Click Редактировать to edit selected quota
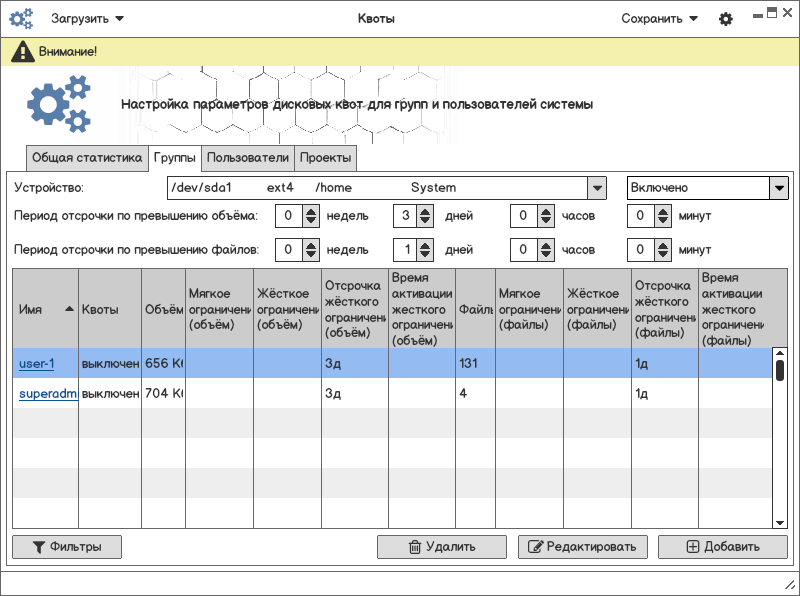 pyautogui.click(x=583, y=547)
